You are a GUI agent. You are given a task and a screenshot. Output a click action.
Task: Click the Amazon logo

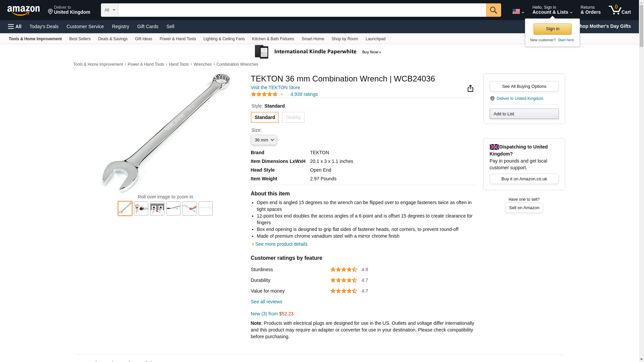tap(23, 10)
